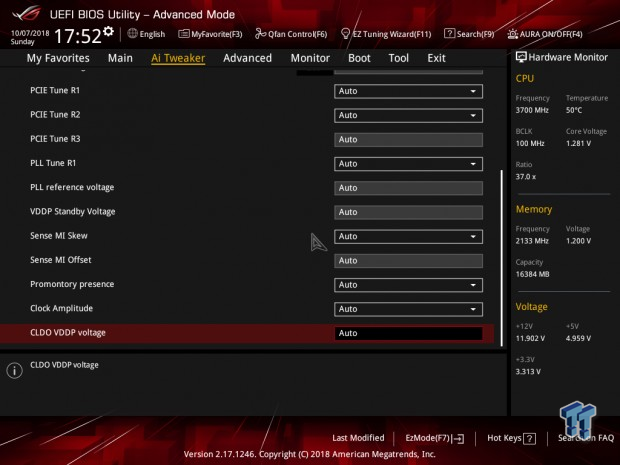Click MyFavorite(F3) button
The height and width of the screenshot is (465, 620).
(210, 34)
